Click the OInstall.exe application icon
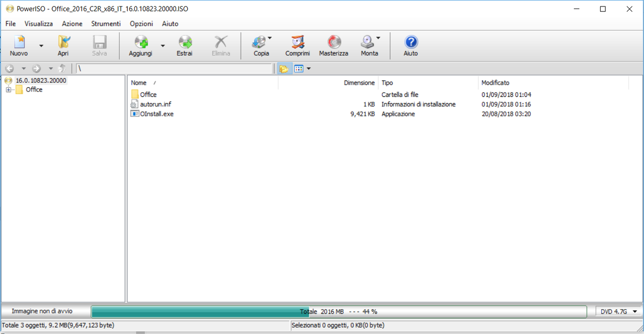Viewport: 644px width, 334px height. 135,114
